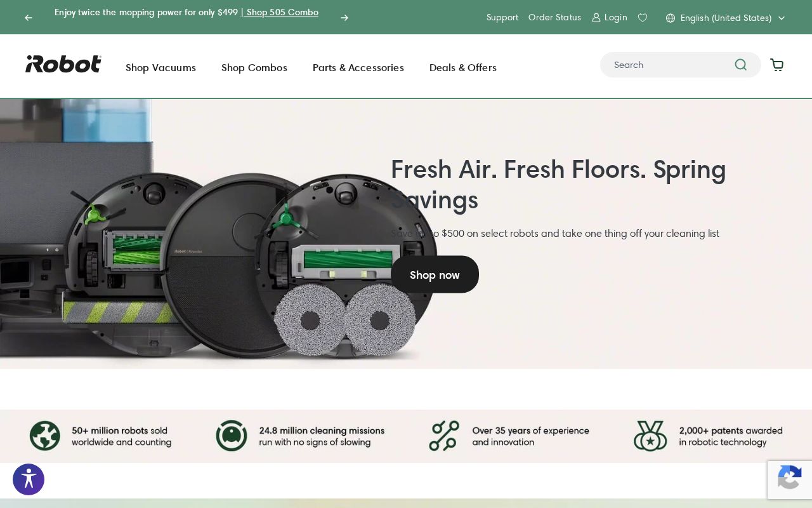Open the wishlist heart icon

point(643,17)
